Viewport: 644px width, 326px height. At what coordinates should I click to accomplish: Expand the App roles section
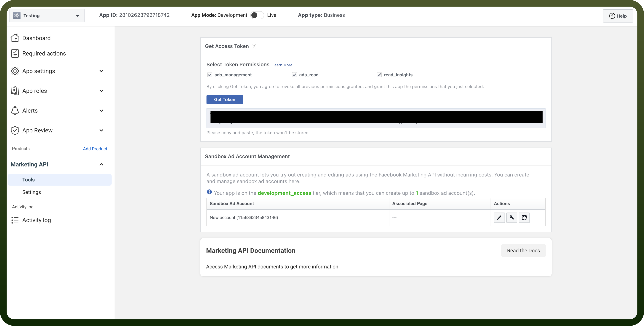pos(101,91)
